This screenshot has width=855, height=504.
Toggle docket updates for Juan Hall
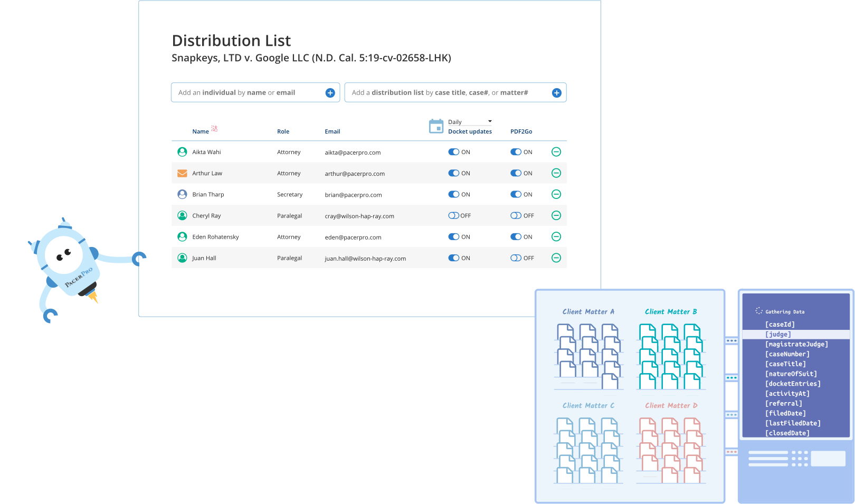(x=454, y=258)
